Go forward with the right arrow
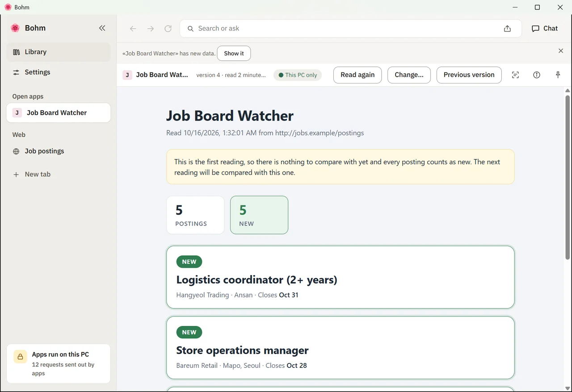The image size is (572, 392). tap(151, 29)
